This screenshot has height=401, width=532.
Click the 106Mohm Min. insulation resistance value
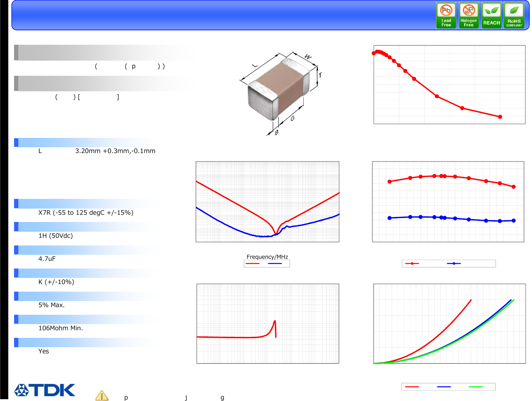pos(61,328)
